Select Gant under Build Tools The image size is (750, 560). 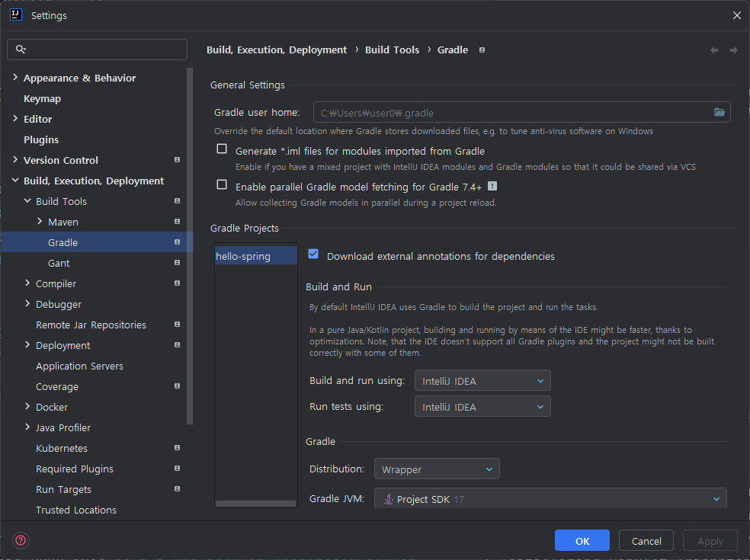59,263
